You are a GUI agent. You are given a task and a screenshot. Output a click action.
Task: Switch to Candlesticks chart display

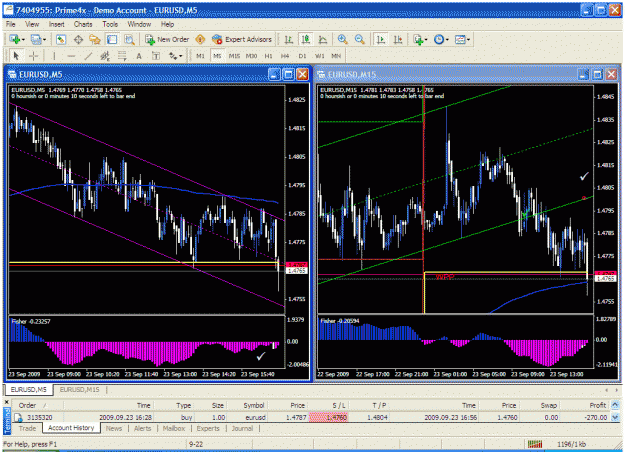coord(306,39)
